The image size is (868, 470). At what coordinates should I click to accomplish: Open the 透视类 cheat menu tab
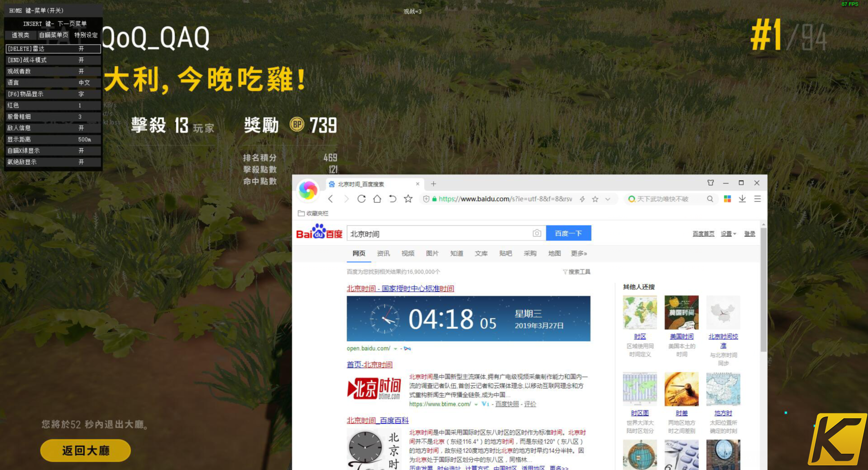[20, 35]
